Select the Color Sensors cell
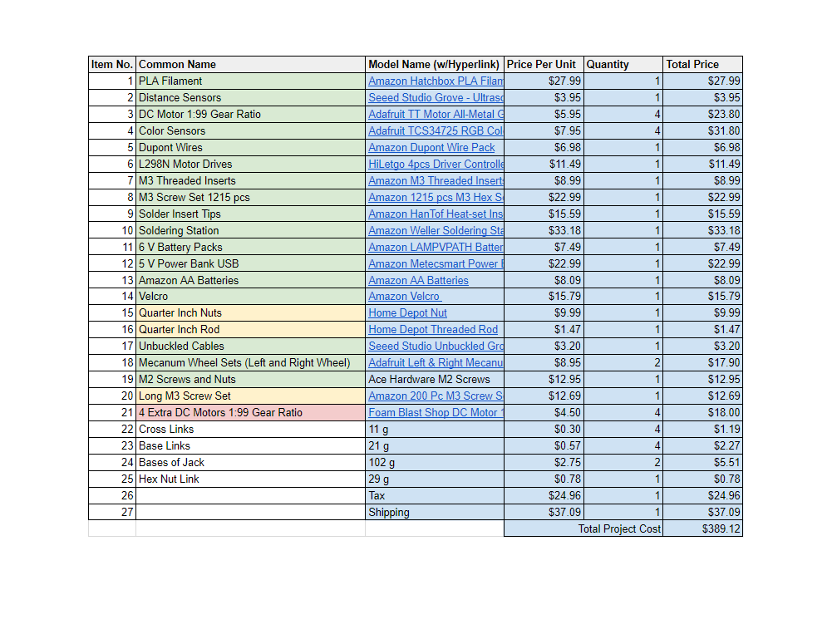This screenshot has height=644, width=832. tap(250, 130)
